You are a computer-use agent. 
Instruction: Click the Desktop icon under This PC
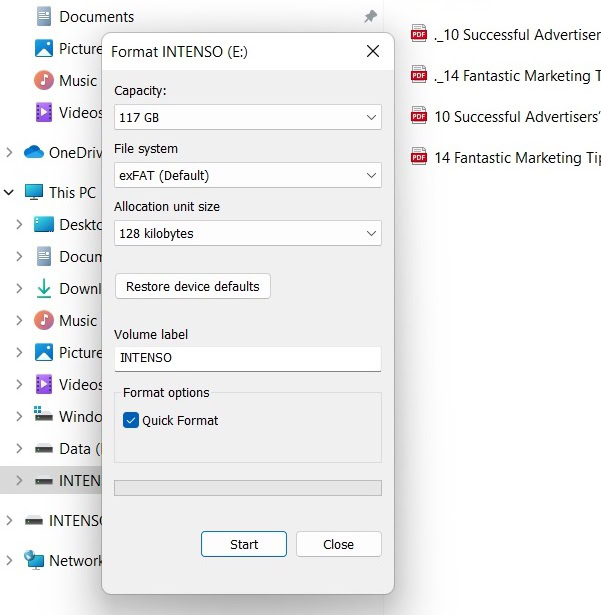pyautogui.click(x=44, y=224)
